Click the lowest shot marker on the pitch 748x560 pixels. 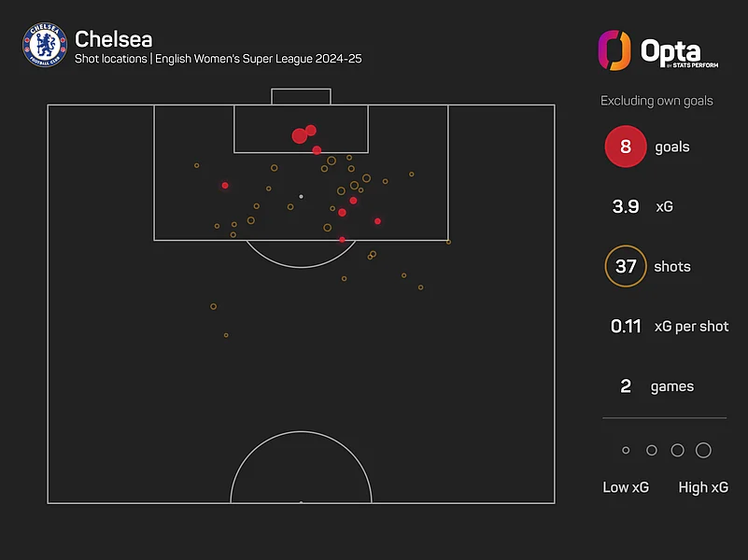coord(226,335)
